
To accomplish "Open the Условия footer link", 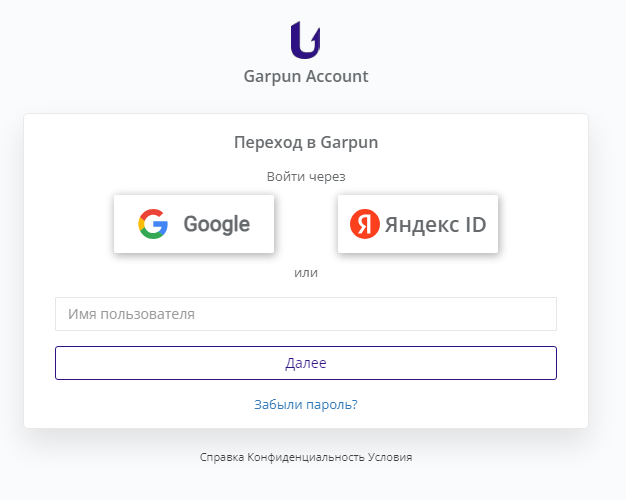I will pos(390,457).
